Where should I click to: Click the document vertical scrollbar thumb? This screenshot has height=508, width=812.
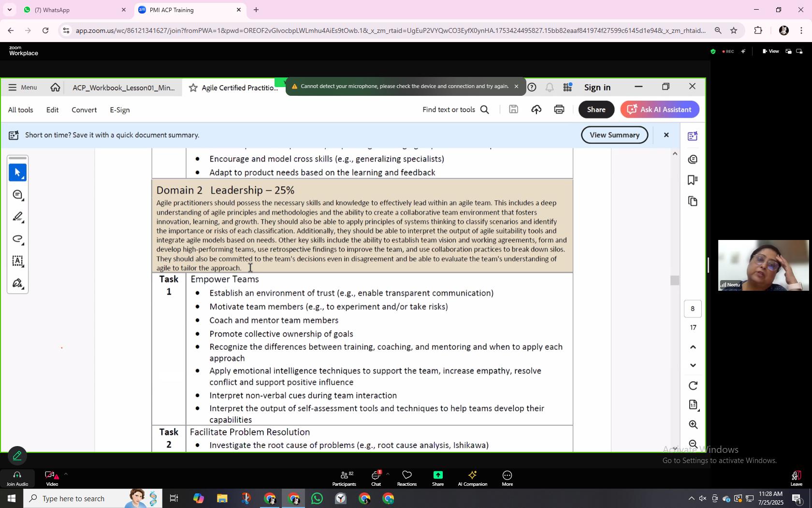pos(675,280)
